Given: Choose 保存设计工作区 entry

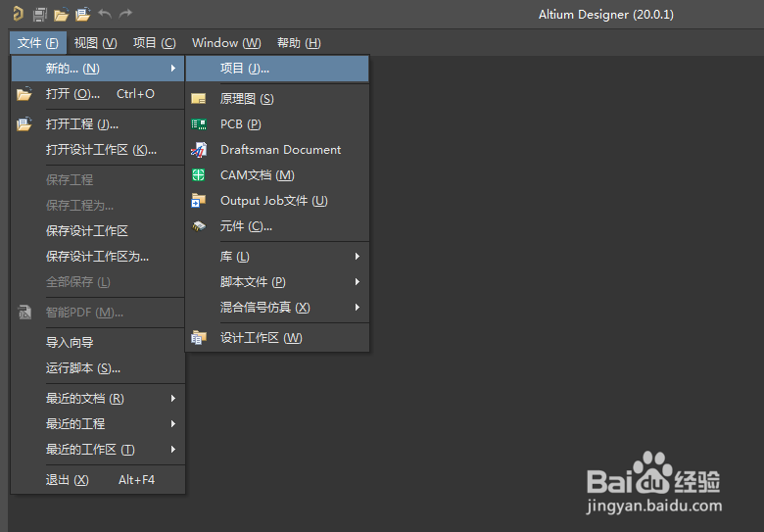Looking at the screenshot, I should coord(98,230).
